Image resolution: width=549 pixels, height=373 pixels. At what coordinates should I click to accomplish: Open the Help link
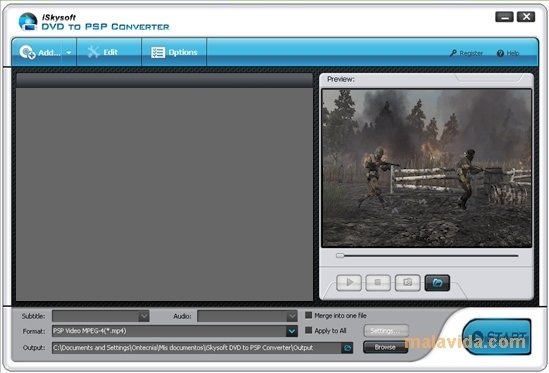(x=508, y=53)
